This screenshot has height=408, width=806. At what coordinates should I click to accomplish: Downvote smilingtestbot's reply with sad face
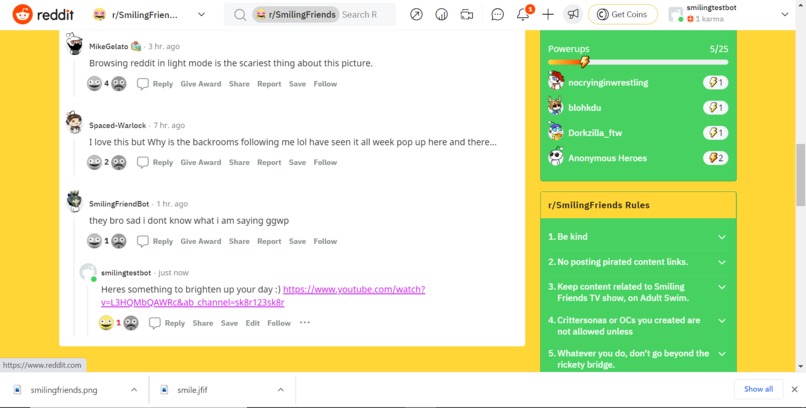[x=131, y=323]
